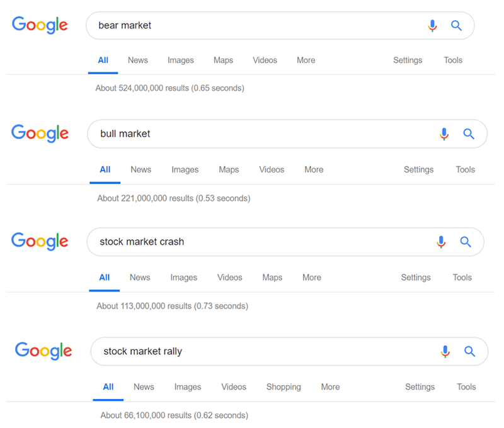Tap microphone icon in stock market rally box
The image size is (504, 428).
445,351
